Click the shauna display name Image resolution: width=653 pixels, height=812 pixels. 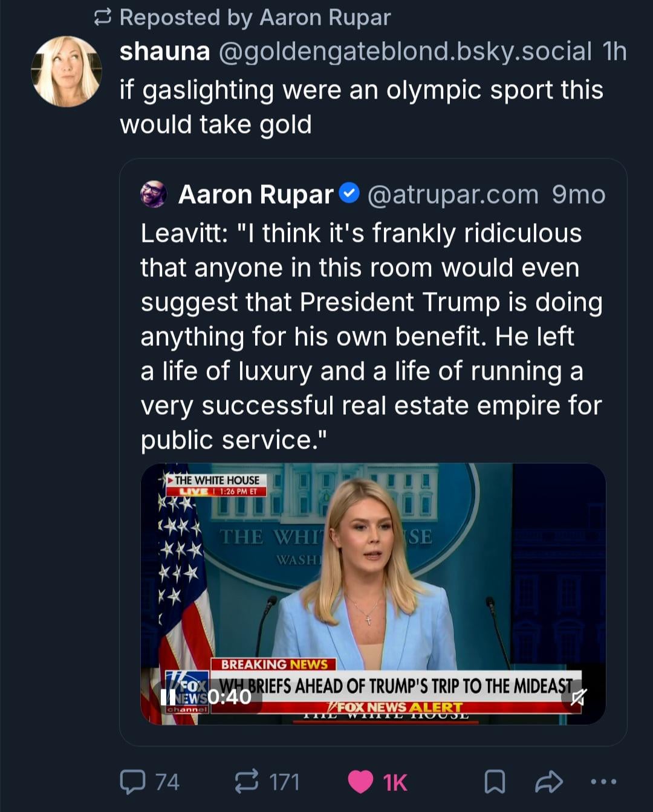click(164, 52)
